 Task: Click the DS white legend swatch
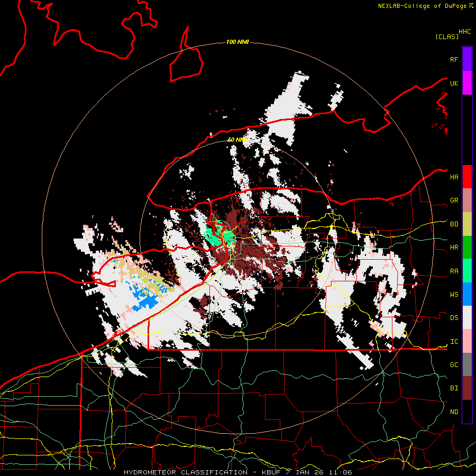467,317
